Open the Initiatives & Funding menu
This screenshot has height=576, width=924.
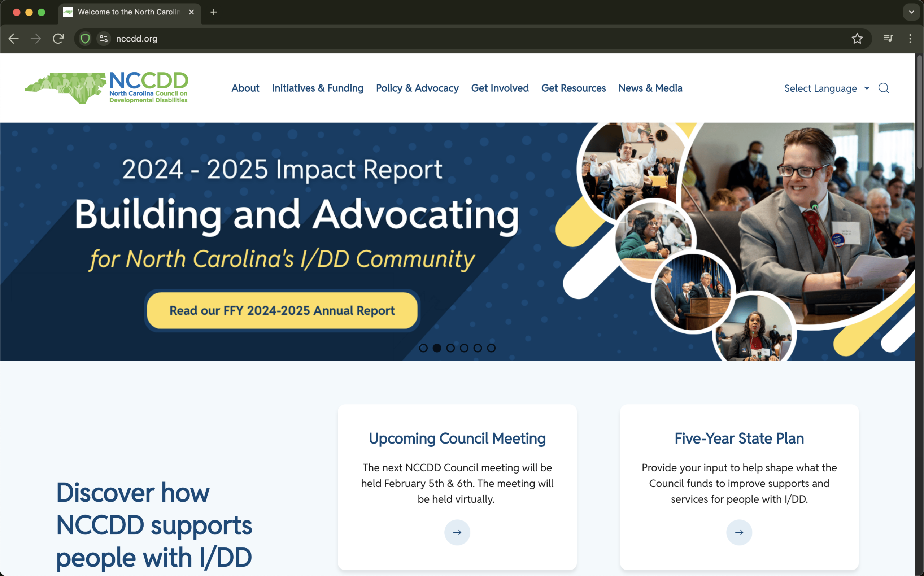[x=317, y=88]
